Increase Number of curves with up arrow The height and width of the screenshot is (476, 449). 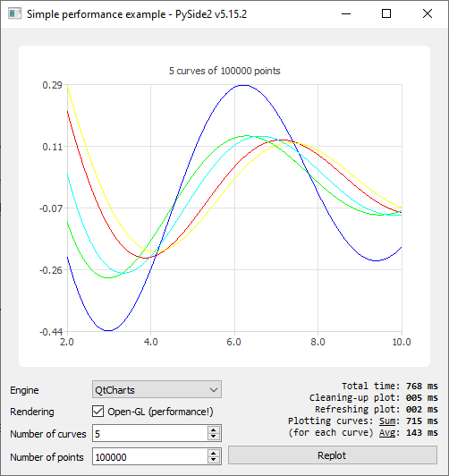click(214, 429)
